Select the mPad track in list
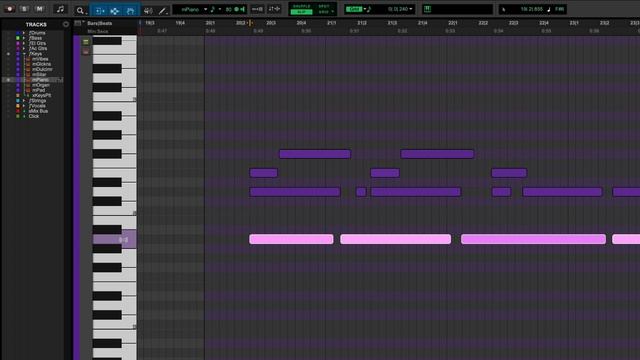The width and height of the screenshot is (640, 360). point(39,90)
